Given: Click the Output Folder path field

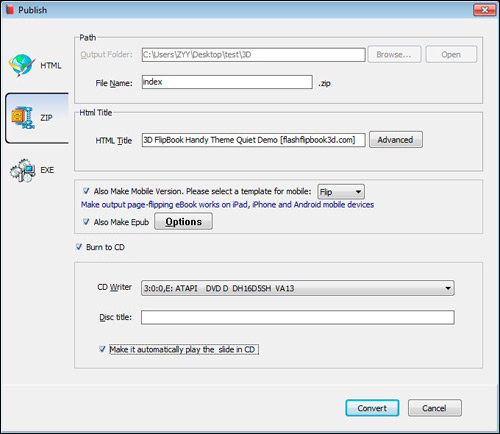Looking at the screenshot, I should [253, 55].
